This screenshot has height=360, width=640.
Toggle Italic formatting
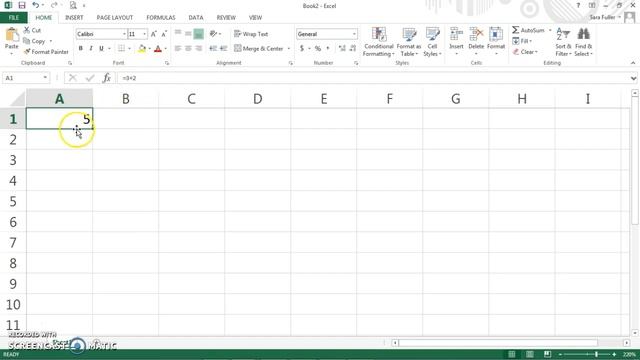click(91, 48)
